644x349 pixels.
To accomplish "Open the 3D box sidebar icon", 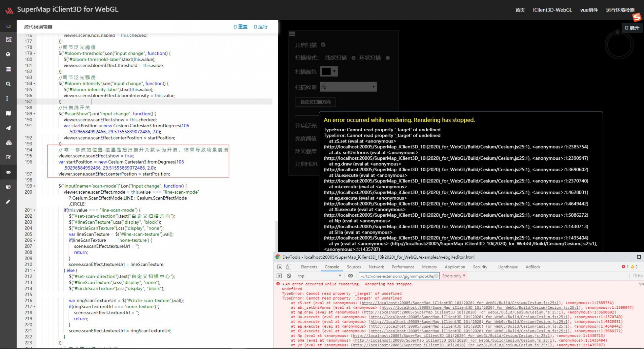I will pos(8,187).
